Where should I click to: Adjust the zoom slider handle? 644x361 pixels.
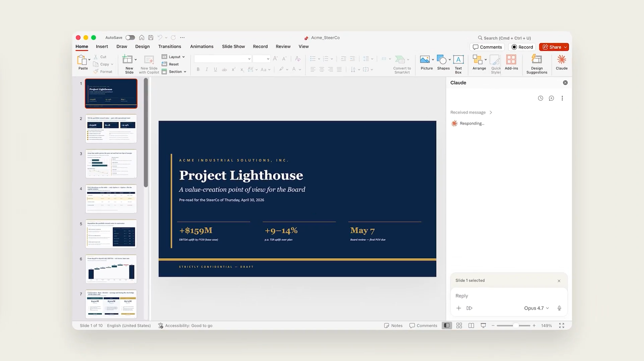515,325
